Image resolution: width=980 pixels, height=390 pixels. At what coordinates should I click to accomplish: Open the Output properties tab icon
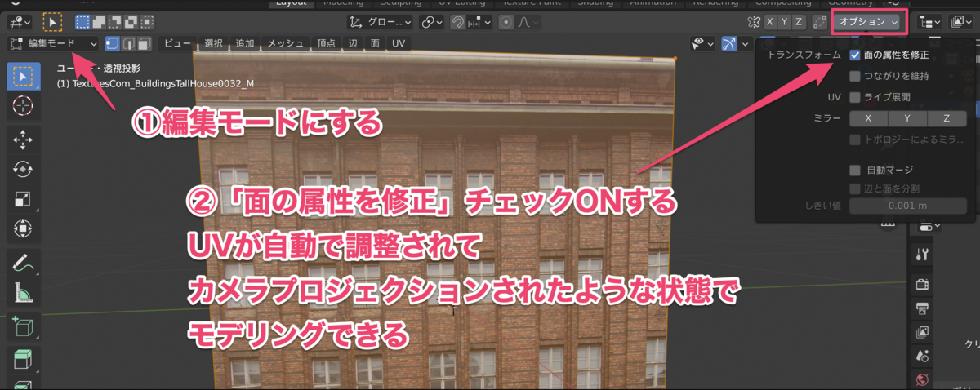coord(924,308)
